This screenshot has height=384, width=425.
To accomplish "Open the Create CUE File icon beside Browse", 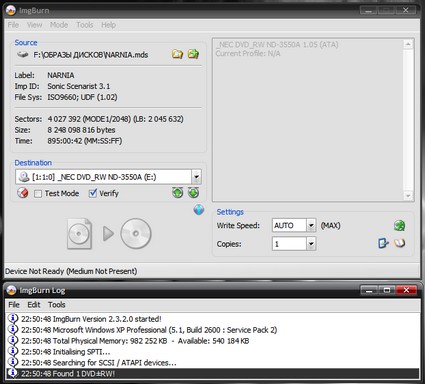I will tap(193, 54).
